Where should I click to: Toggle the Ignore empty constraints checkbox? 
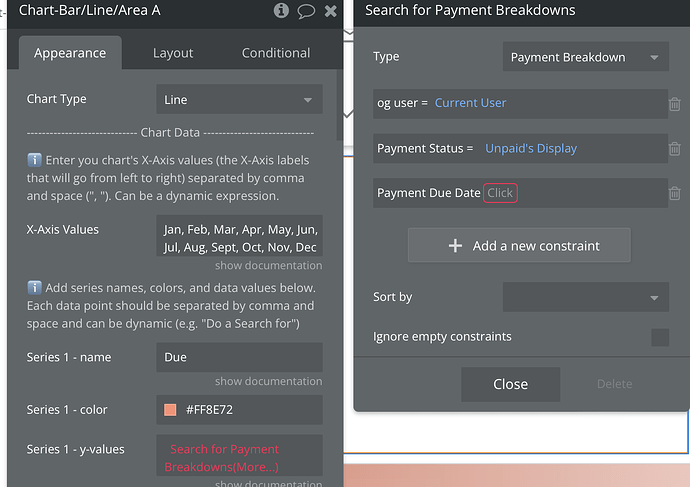click(x=660, y=337)
